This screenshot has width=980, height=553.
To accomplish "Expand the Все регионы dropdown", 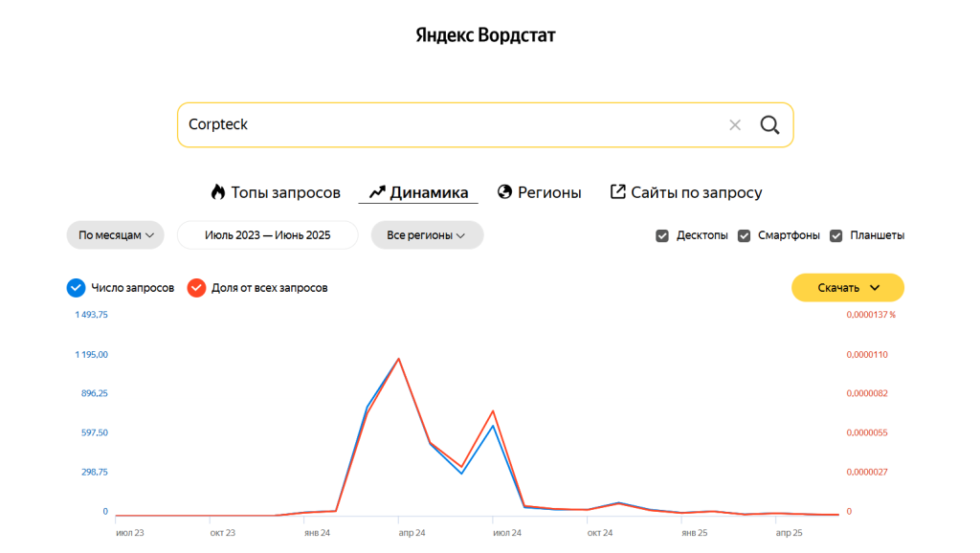I will [x=427, y=235].
